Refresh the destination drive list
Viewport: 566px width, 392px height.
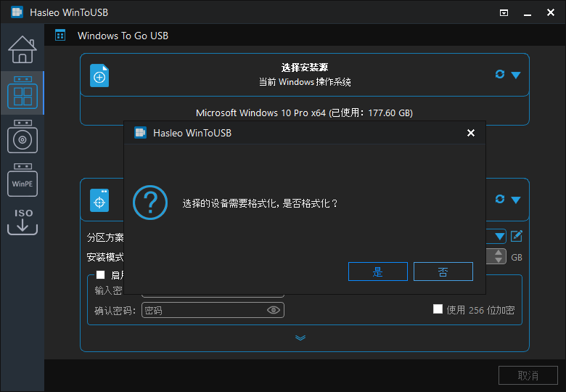point(499,199)
